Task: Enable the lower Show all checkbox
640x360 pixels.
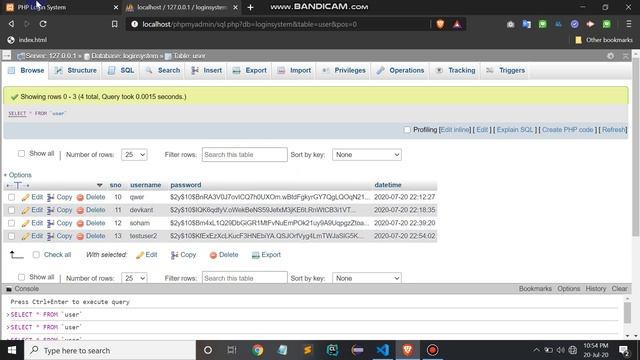Action: click(x=21, y=277)
